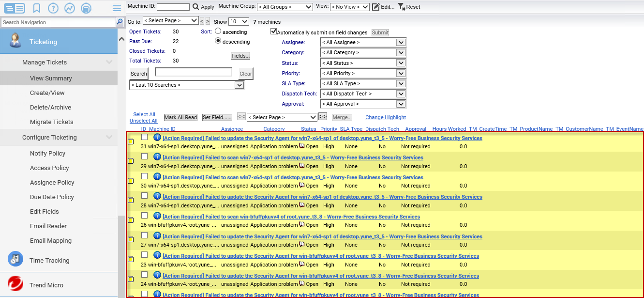Click the bookmark icon in top navigation bar
The height and width of the screenshot is (298, 644).
(37, 8)
